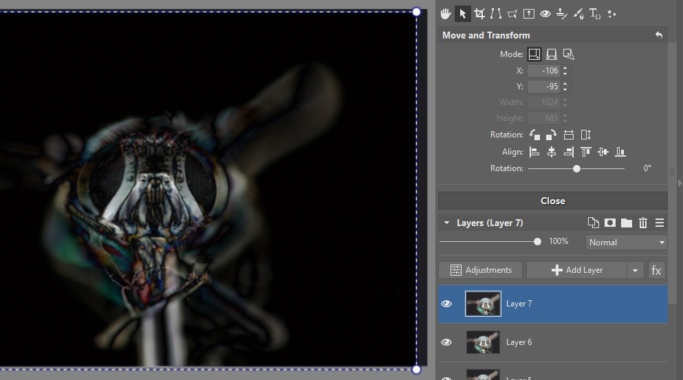Select the Pan hand tool

(445, 14)
